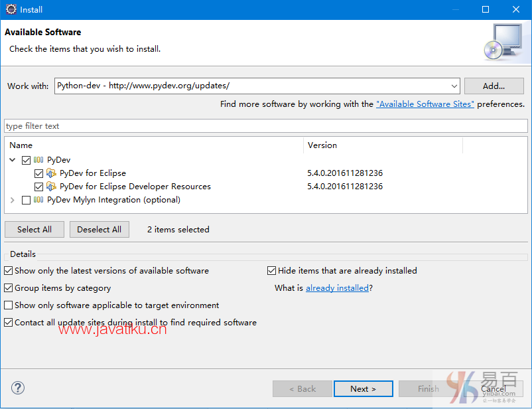
Task: Enable Show only software applicable to target environment
Action: click(x=9, y=305)
